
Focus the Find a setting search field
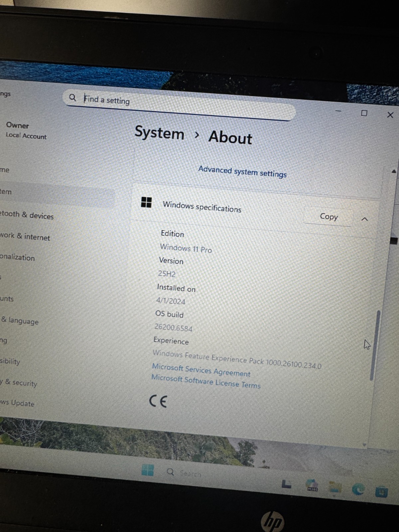180,104
